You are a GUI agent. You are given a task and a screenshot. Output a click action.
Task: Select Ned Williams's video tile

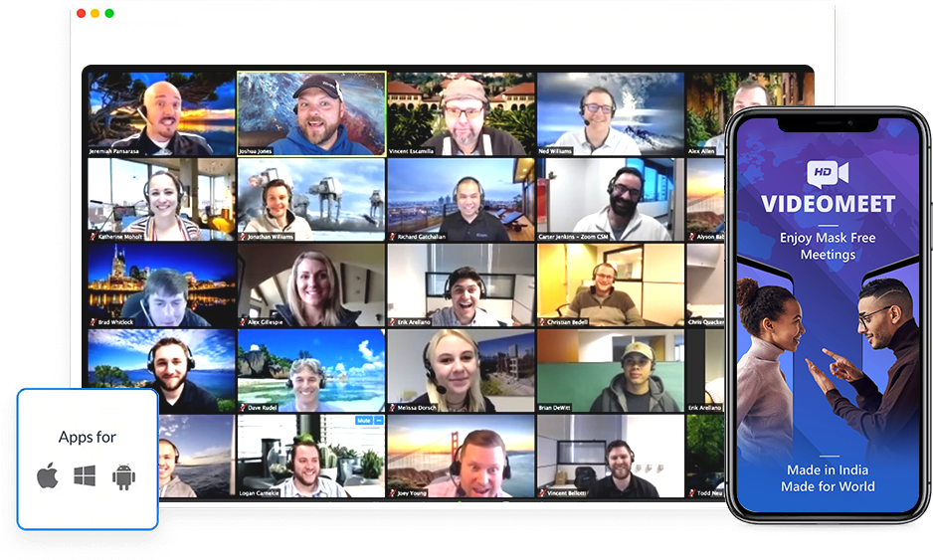point(611,113)
